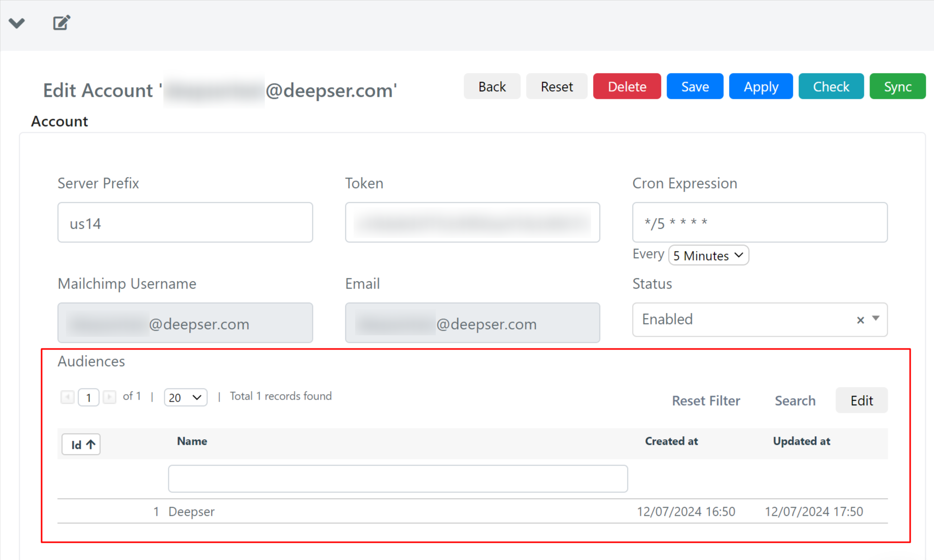Go to next page in Audiences grid
Viewport: 934px width, 560px height.
tap(109, 397)
